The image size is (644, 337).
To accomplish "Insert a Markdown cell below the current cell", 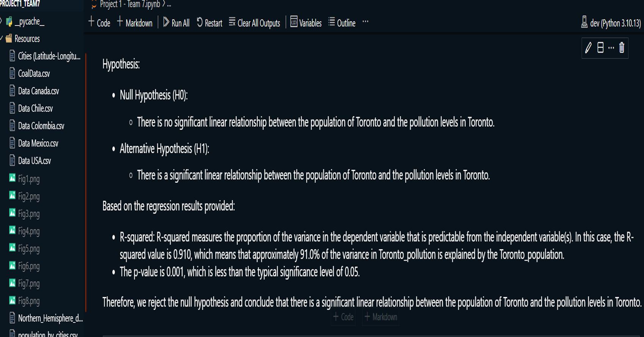I will pos(381,317).
